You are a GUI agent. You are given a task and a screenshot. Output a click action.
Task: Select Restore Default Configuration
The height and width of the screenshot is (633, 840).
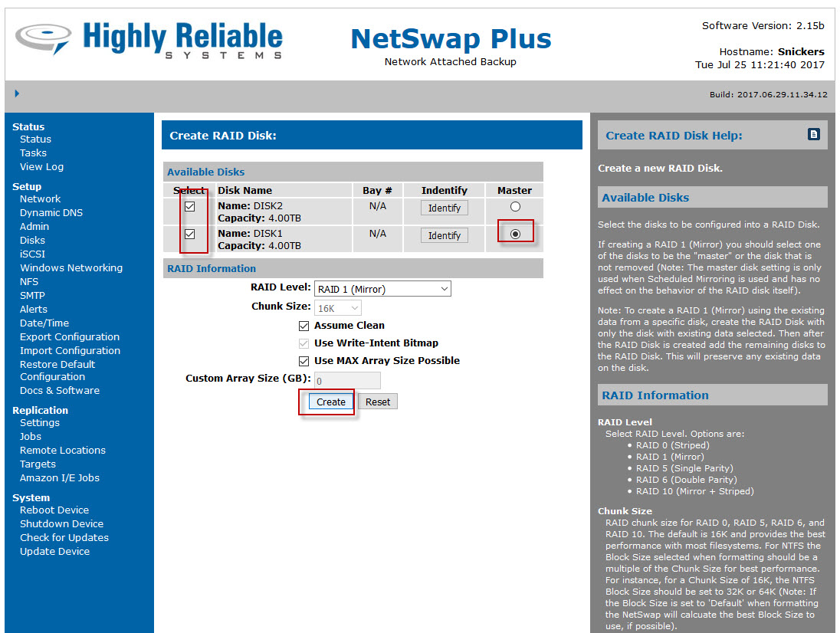pyautogui.click(x=57, y=371)
